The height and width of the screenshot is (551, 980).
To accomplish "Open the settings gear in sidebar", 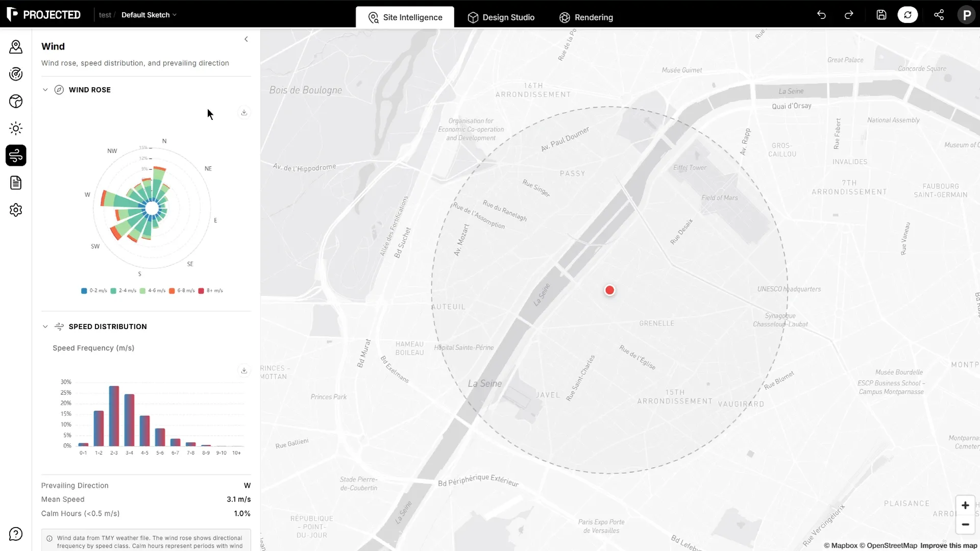I will pyautogui.click(x=16, y=210).
